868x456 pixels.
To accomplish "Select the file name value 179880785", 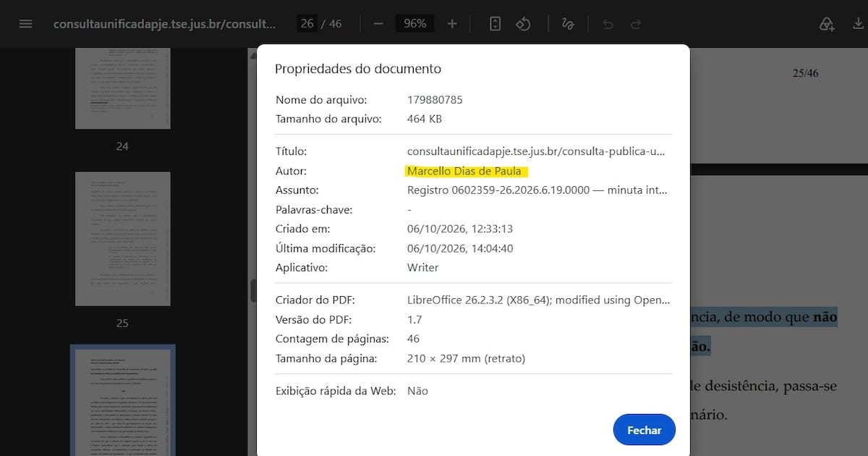I will (435, 100).
